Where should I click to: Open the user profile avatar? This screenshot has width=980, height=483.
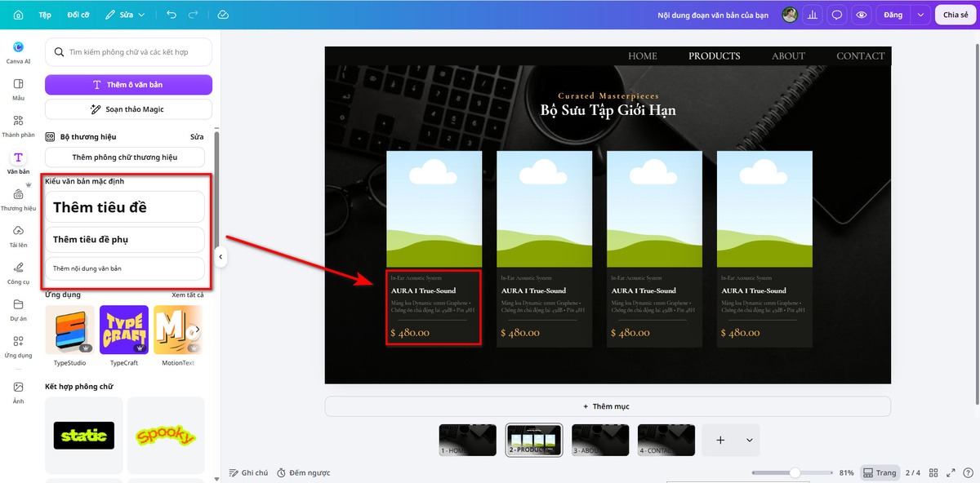(x=789, y=15)
